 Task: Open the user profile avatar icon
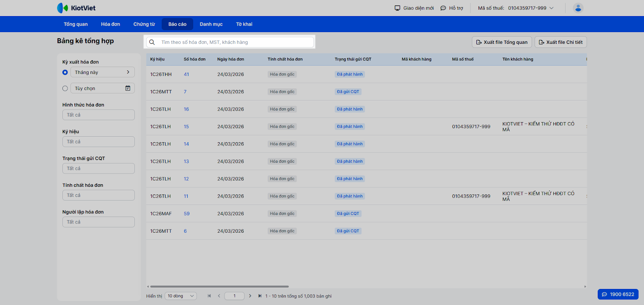[x=578, y=8]
